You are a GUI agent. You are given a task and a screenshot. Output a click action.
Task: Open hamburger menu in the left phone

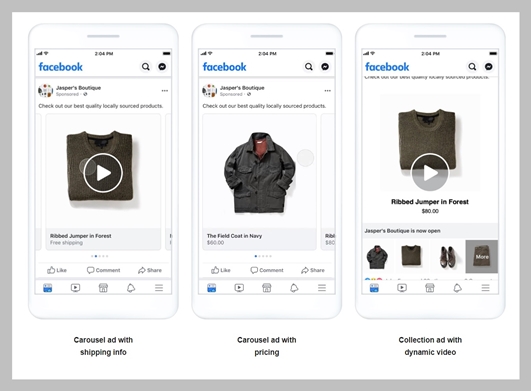point(159,288)
